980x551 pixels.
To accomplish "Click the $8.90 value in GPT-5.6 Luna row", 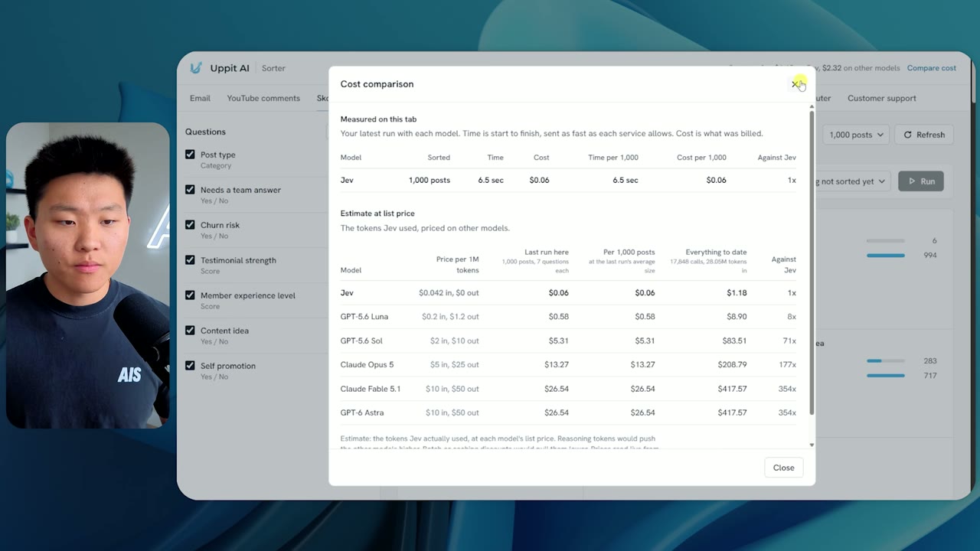I will pos(737,317).
